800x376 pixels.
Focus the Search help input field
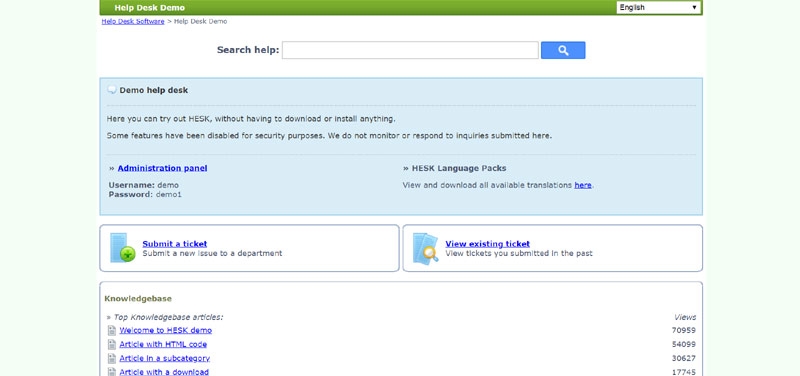click(x=410, y=50)
